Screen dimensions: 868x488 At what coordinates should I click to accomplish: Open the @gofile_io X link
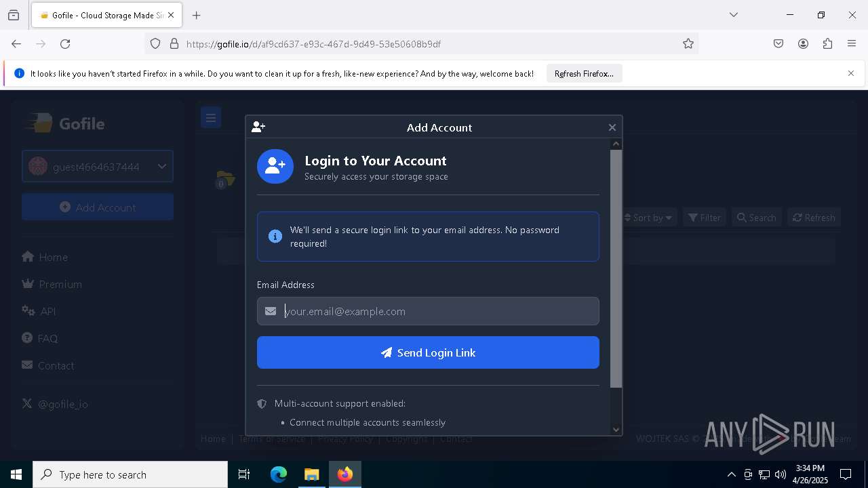coord(55,404)
